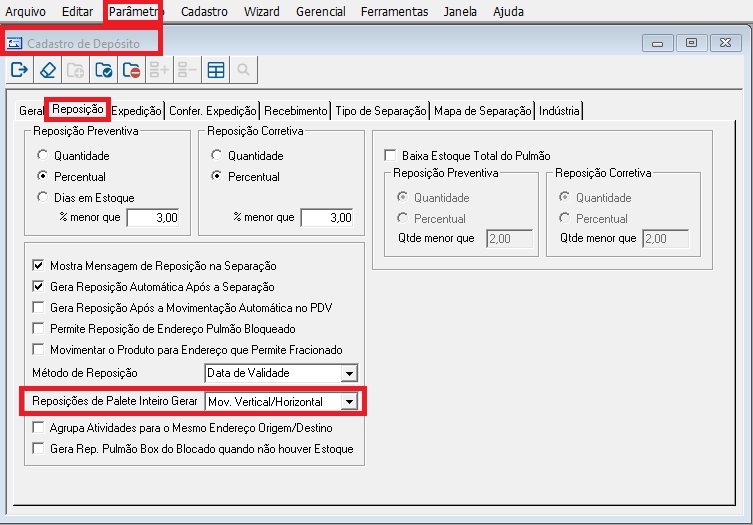Click the Preventiva % menor que field
The height and width of the screenshot is (525, 753).
pos(153,218)
